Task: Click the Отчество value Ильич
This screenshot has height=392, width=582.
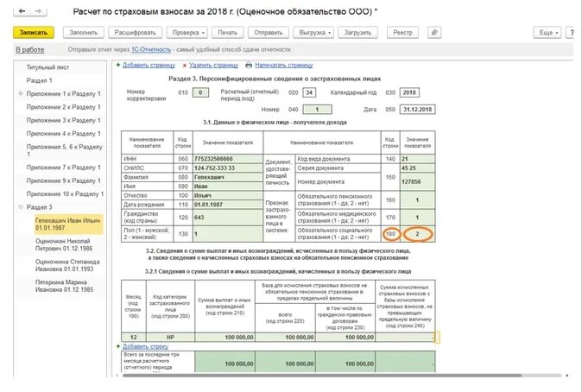Action: click(x=228, y=195)
